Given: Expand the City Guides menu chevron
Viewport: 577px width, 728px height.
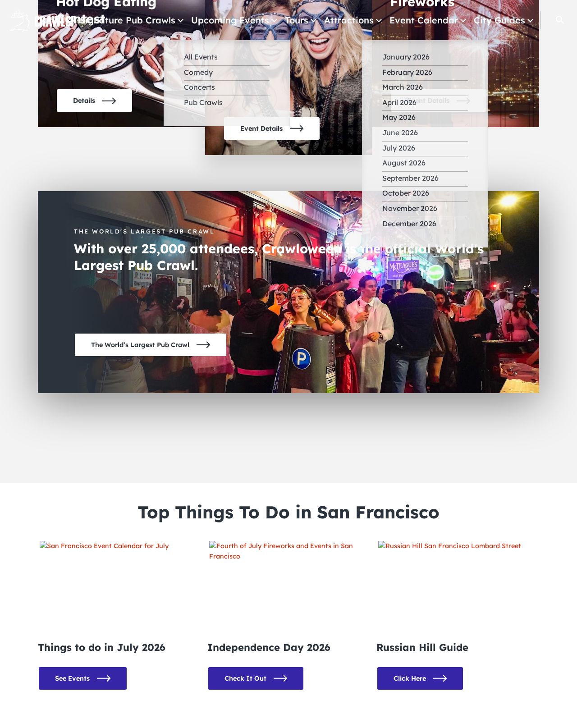Looking at the screenshot, I should click(x=530, y=21).
